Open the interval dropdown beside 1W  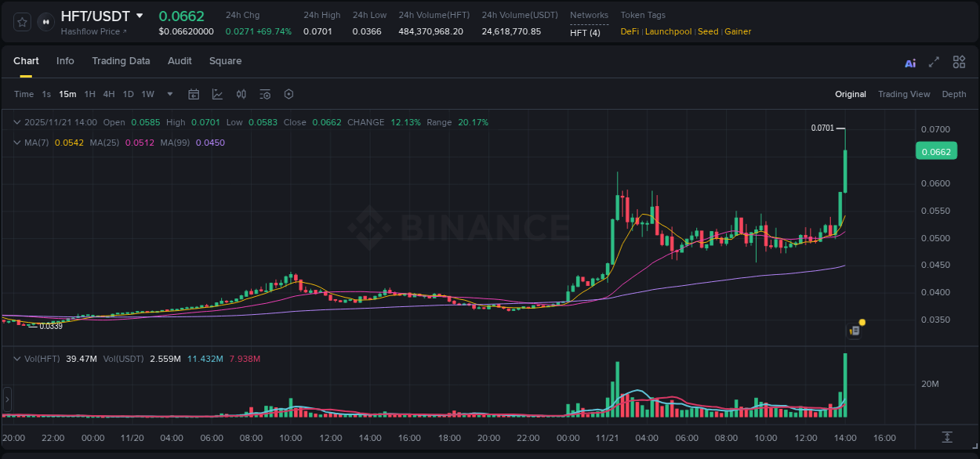click(169, 93)
